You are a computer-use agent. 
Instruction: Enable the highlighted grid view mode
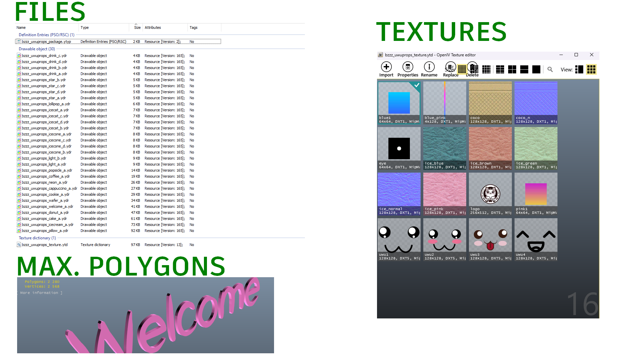pos(591,69)
